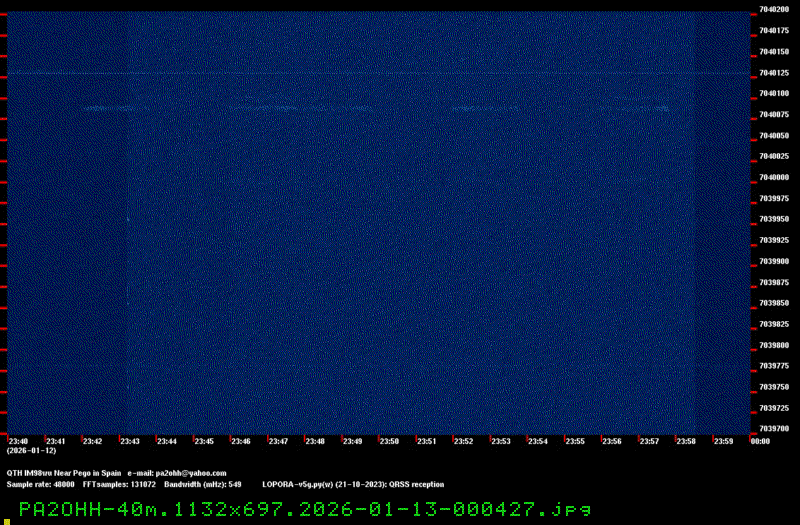Click the 23:40 time axis label

[18, 441]
